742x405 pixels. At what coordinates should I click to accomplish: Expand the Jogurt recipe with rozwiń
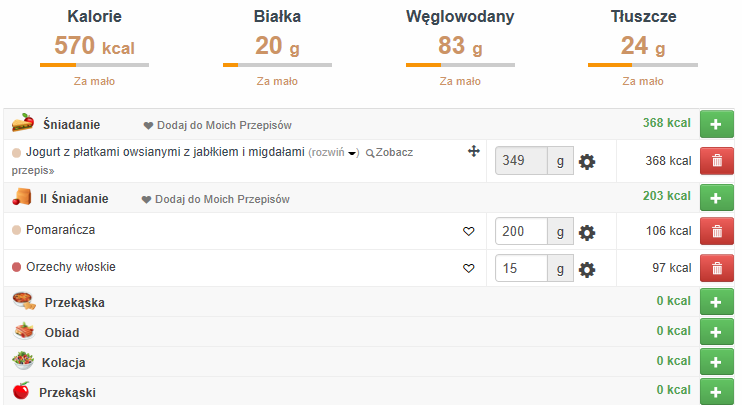tap(334, 152)
